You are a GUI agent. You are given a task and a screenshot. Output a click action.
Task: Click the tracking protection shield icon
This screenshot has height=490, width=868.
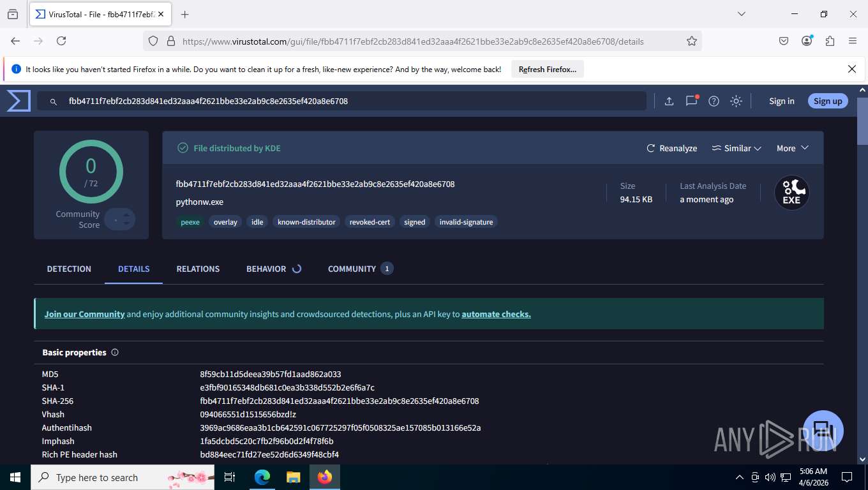coord(153,41)
